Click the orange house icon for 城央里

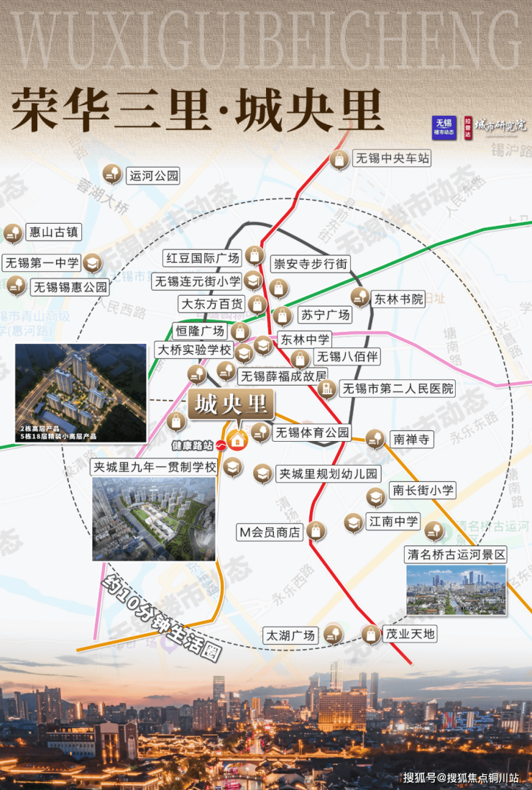coord(237,440)
